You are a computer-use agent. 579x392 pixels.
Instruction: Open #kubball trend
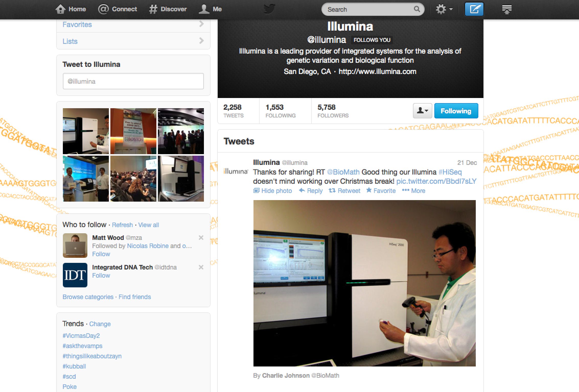(74, 366)
